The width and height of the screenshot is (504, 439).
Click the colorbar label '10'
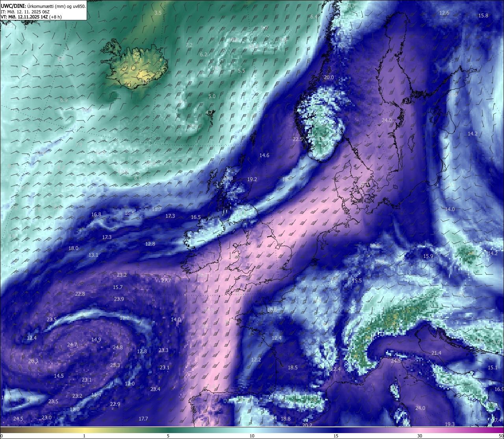tap(252, 436)
